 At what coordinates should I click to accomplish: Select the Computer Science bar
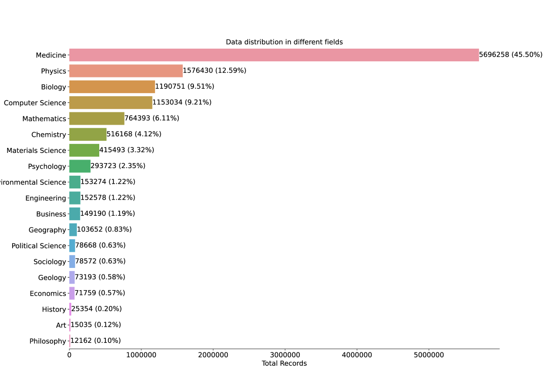[x=110, y=103]
